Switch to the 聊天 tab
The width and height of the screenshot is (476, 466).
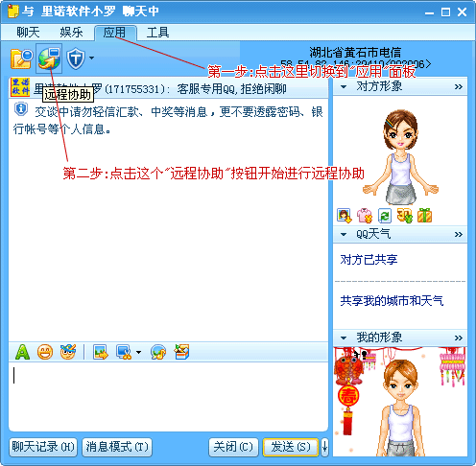28,33
